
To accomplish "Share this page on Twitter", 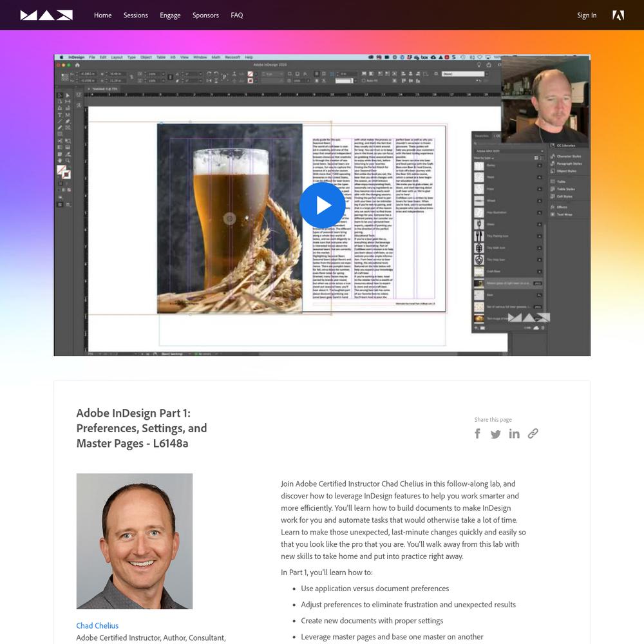I will [x=496, y=434].
